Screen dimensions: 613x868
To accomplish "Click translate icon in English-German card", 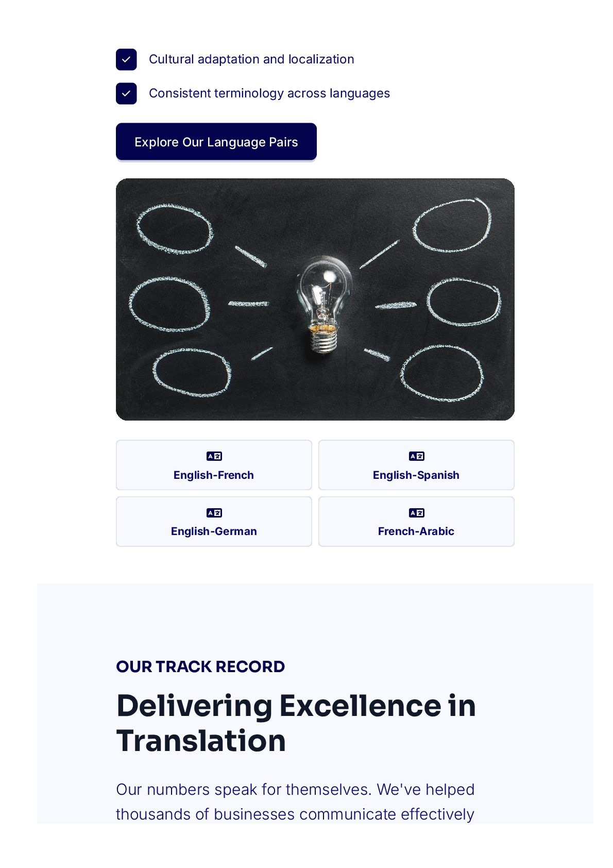I will (214, 513).
